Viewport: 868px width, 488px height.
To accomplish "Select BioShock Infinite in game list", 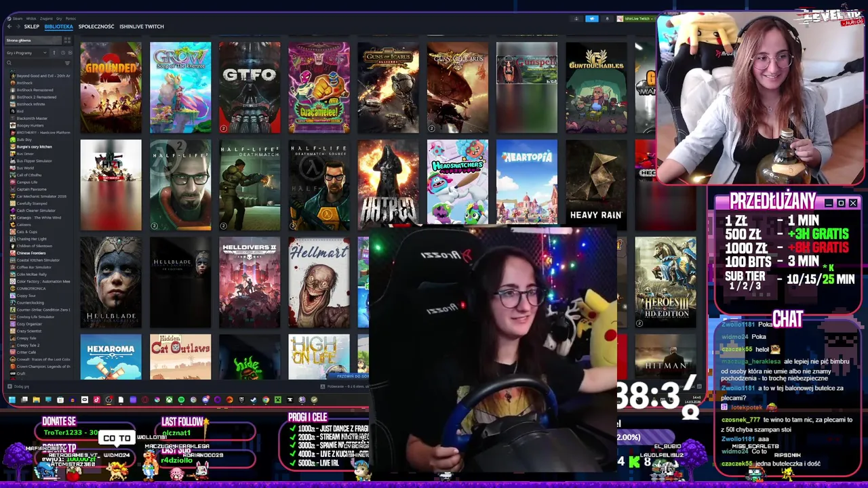I will click(31, 104).
